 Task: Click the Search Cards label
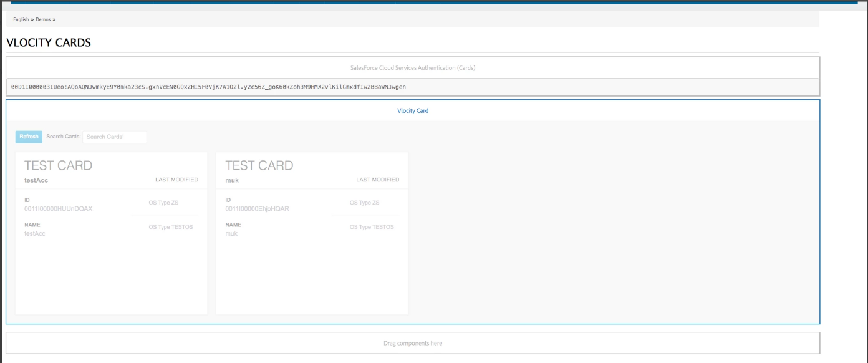(64, 137)
